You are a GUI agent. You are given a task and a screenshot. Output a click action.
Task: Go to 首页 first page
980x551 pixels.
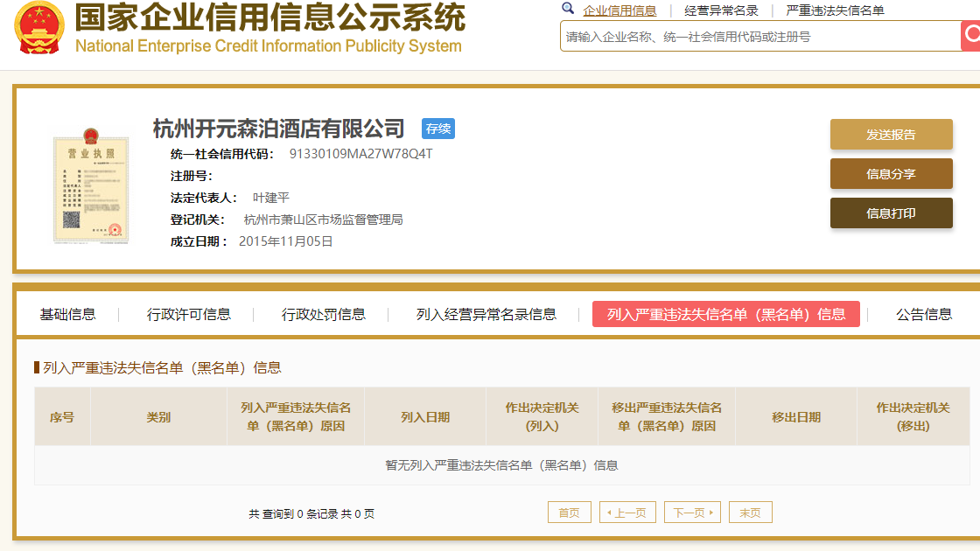click(x=570, y=513)
